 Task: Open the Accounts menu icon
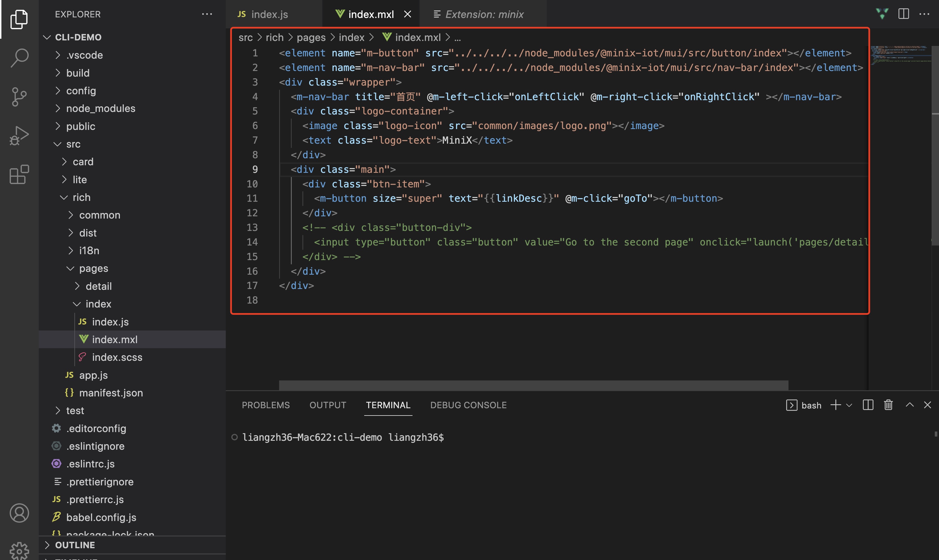pos(19,513)
